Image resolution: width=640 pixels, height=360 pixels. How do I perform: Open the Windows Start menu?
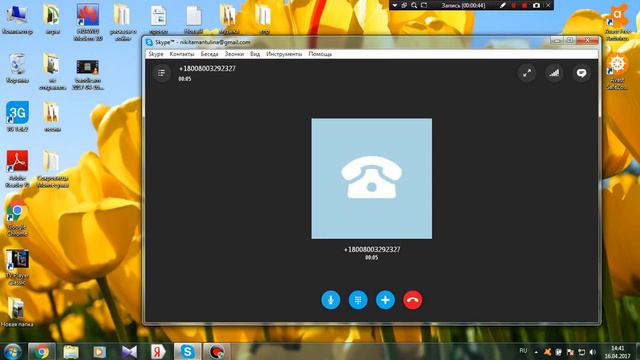click(12, 351)
